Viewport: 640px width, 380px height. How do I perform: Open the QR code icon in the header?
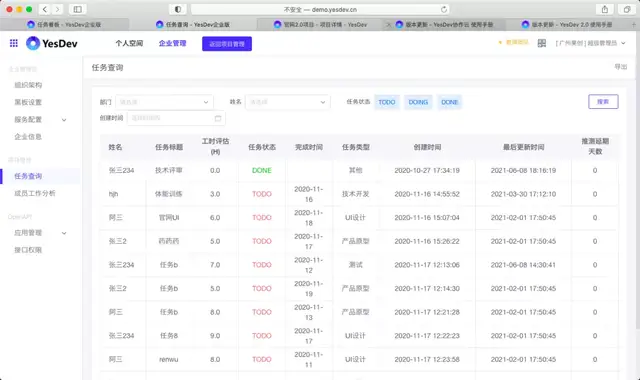point(542,43)
